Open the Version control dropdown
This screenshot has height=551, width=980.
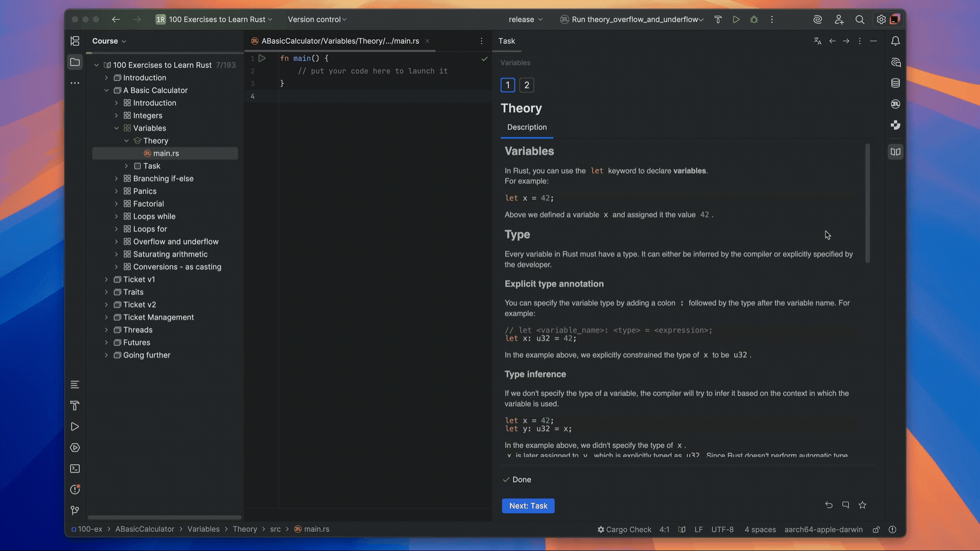tap(317, 19)
